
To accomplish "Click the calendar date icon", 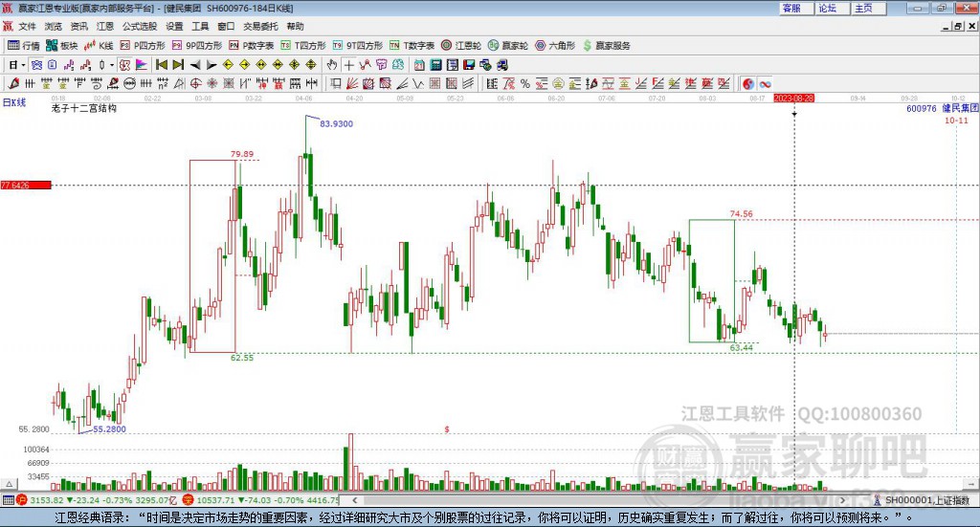I will pos(419,65).
